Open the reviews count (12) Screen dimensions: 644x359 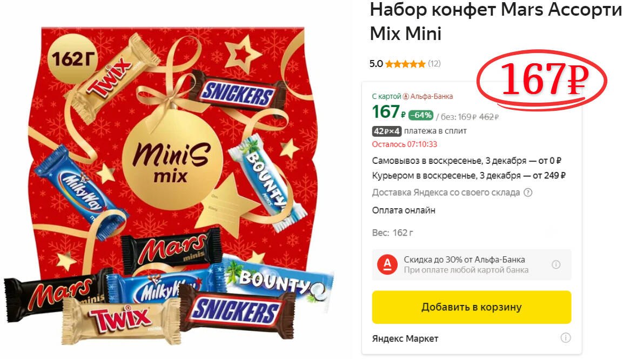click(x=434, y=64)
